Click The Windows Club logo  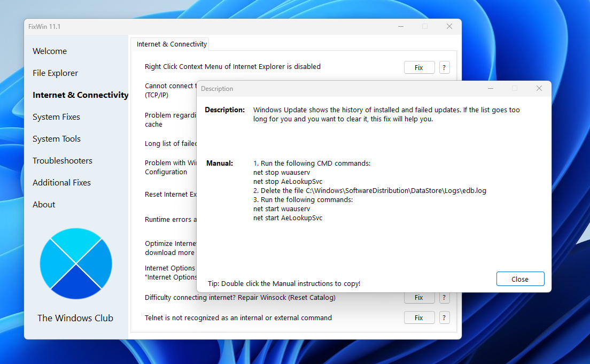(x=76, y=264)
